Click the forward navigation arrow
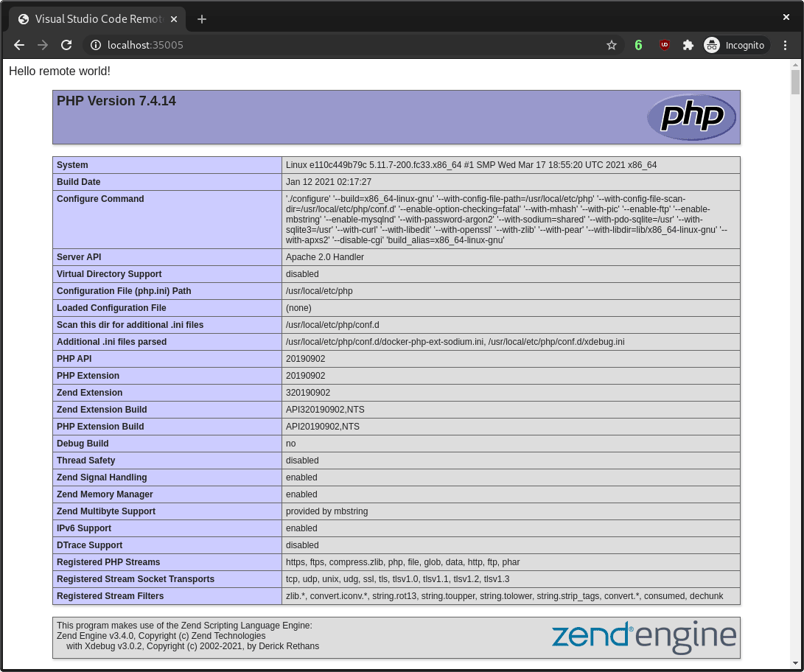 (43, 45)
